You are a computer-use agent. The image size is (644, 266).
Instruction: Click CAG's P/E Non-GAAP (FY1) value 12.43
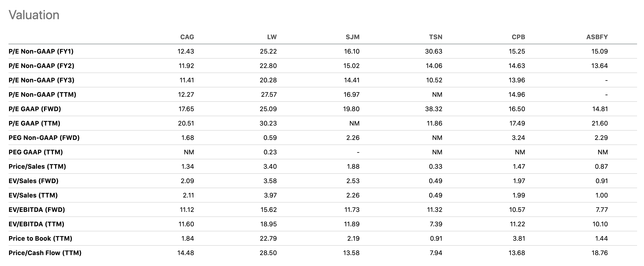click(186, 51)
